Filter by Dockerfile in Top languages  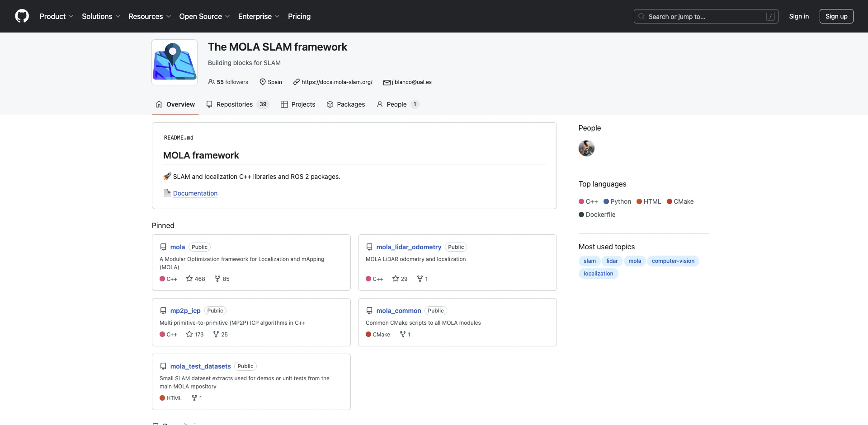click(x=597, y=215)
